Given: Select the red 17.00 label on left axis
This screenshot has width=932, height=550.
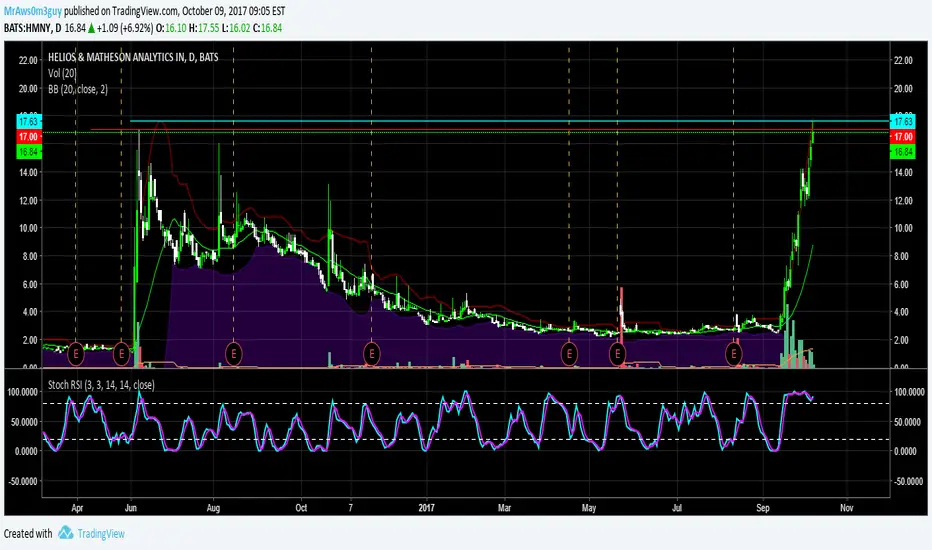Looking at the screenshot, I should point(29,137).
